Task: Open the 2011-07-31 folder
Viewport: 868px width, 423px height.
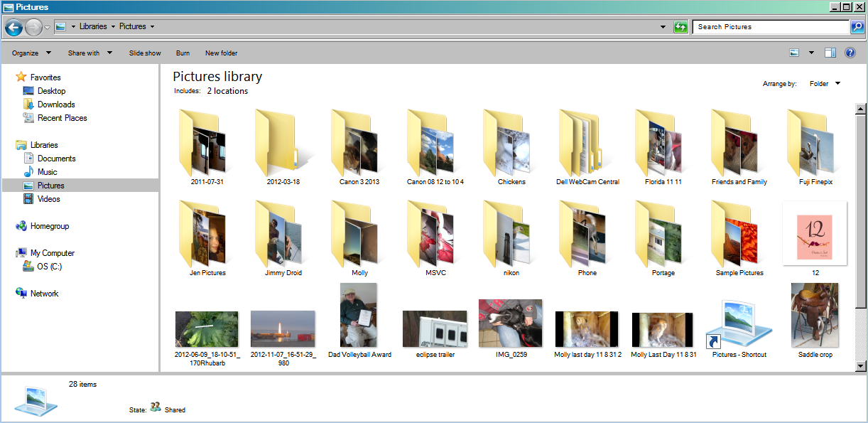Action: coord(202,143)
